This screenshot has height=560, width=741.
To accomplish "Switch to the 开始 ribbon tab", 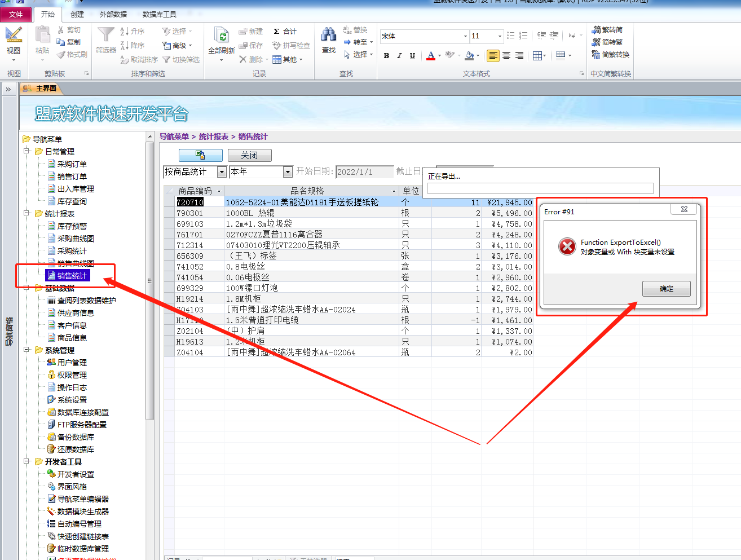I will coord(48,14).
